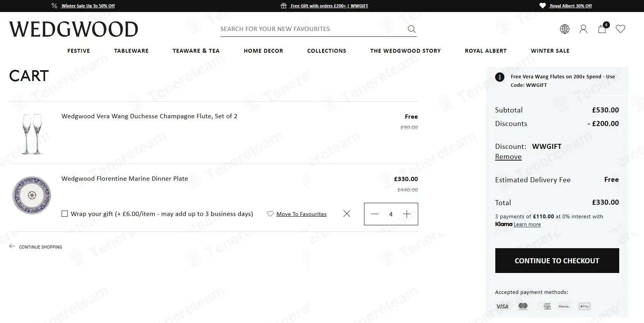Screen dimensions: 644x323
Task: Click the American Express payment icon
Action: [547, 306]
